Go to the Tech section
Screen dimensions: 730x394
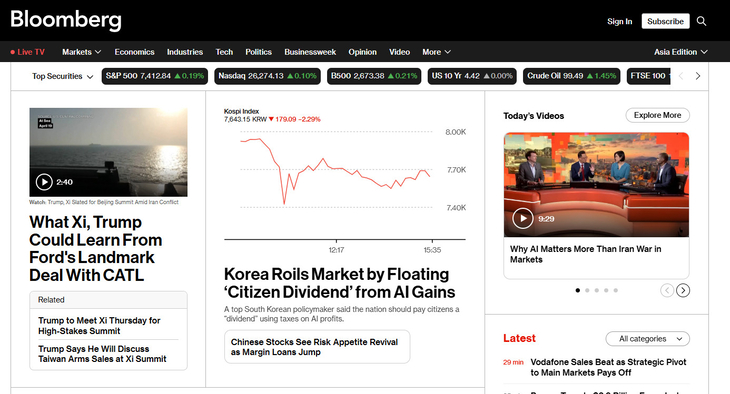point(224,52)
